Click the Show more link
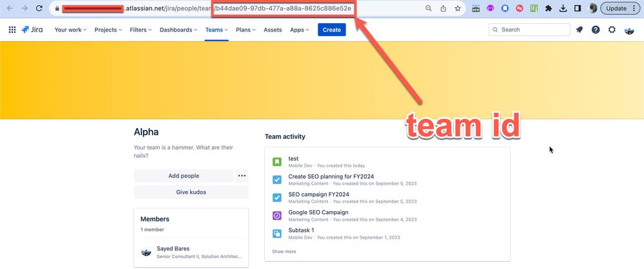 (284, 252)
